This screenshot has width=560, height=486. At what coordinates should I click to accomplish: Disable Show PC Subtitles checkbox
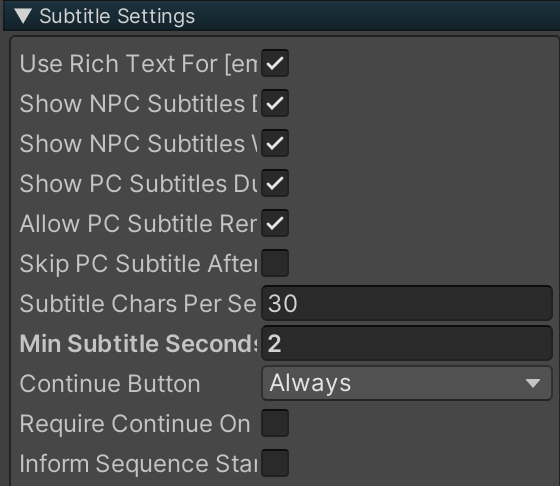275,183
